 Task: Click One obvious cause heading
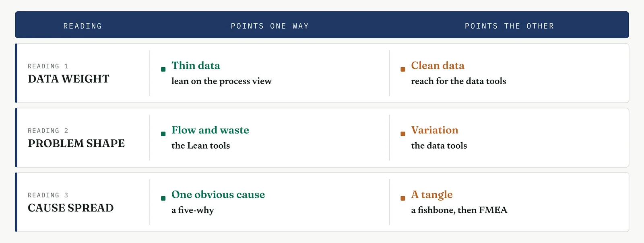point(218,194)
